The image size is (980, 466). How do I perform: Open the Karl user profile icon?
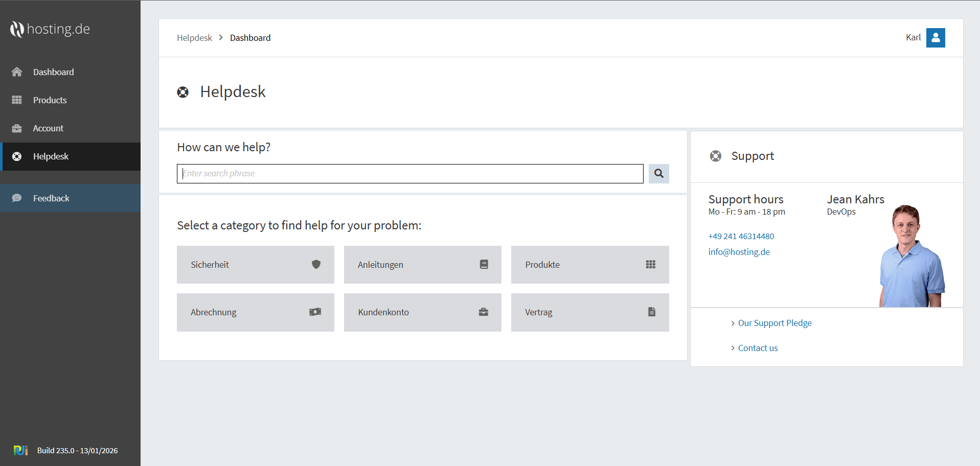point(936,38)
